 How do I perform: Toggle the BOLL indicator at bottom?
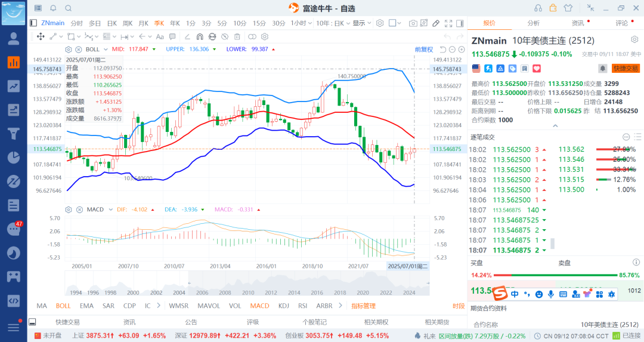coord(63,306)
